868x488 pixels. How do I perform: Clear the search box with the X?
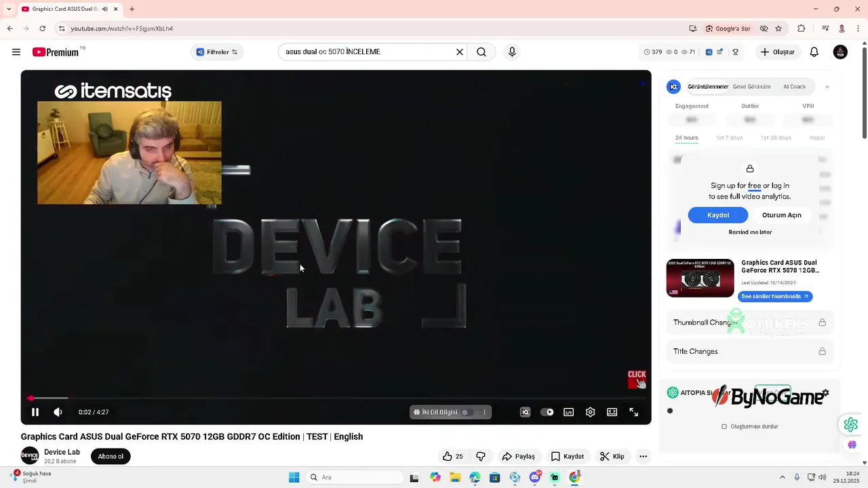point(460,52)
